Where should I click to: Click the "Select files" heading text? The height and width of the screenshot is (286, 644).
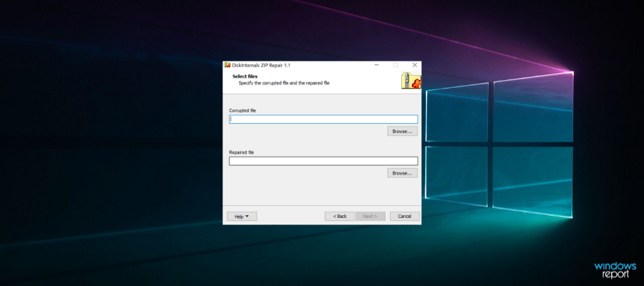pos(245,77)
